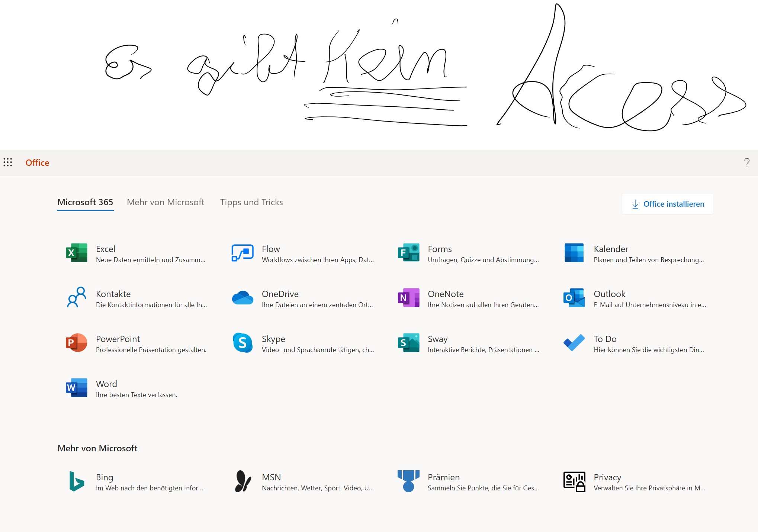Click the Bing title link
The image size is (758, 532).
click(x=105, y=477)
